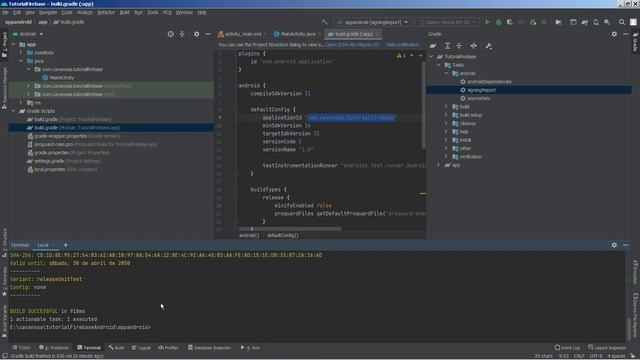
Task: Click the Open Project Structure link
Action: coord(352,45)
